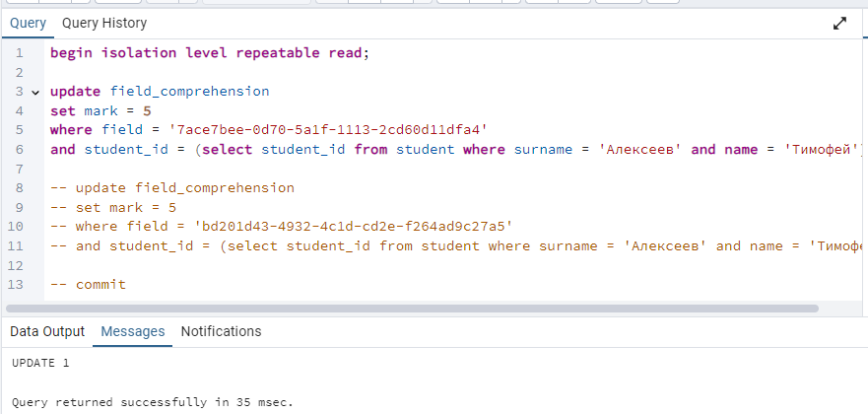
Task: Place cursor on the commented commit line
Action: point(88,285)
